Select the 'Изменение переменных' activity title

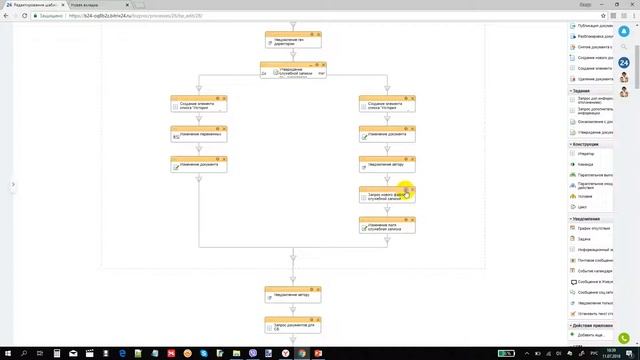click(x=200, y=134)
